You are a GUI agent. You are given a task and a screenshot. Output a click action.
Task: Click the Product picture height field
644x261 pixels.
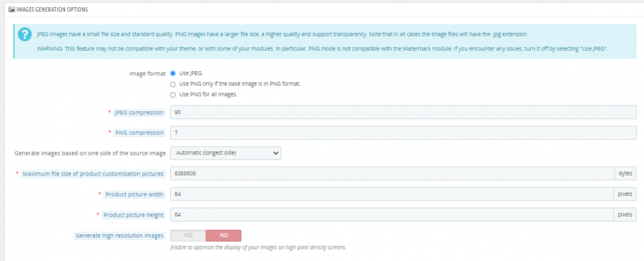392,215
